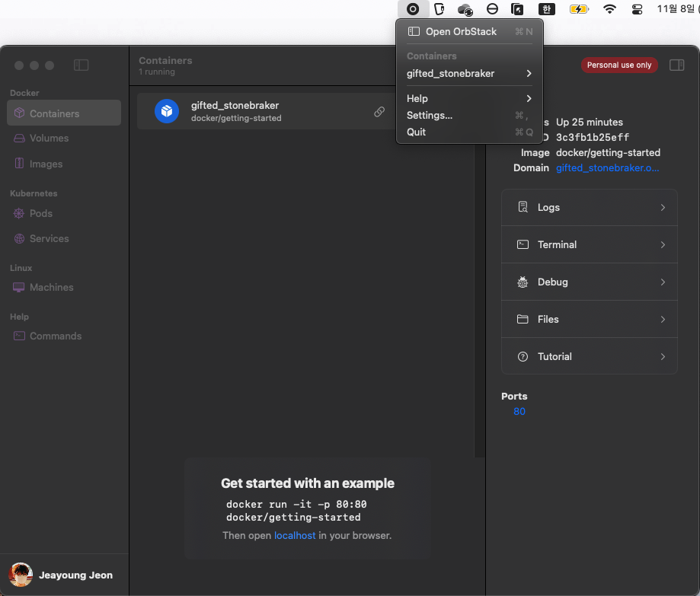The image size is (700, 596).
Task: Choose Settings... from the menu
Action: click(x=470, y=115)
